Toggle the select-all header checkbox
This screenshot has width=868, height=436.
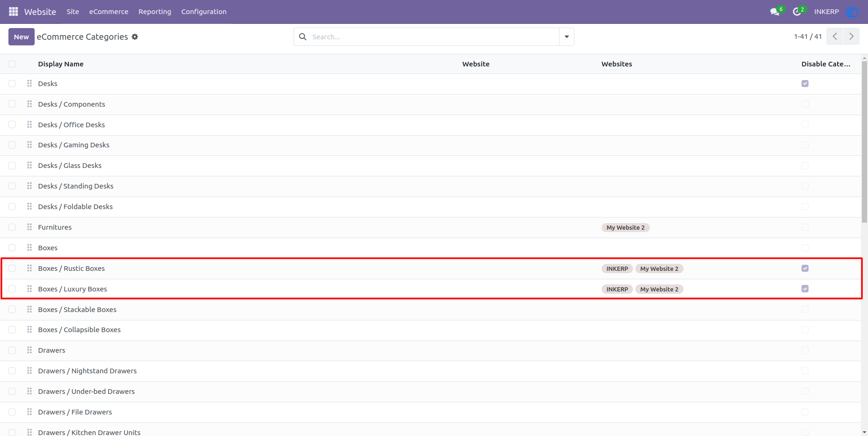12,64
